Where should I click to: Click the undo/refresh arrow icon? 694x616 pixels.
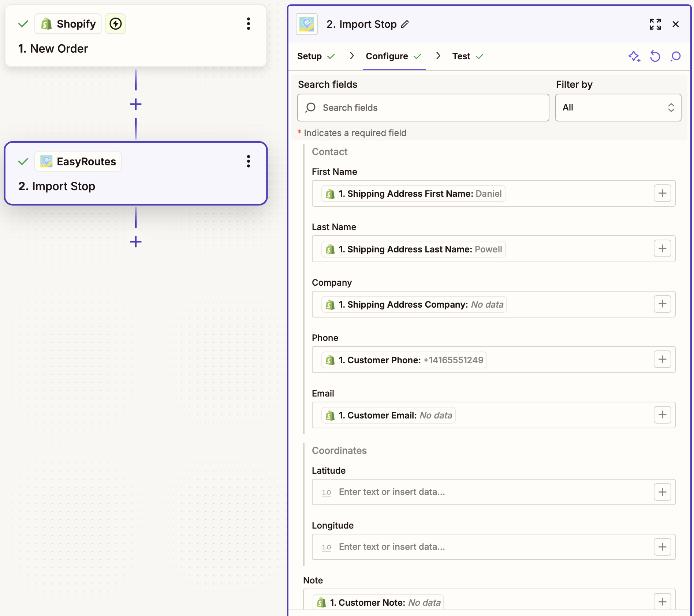[655, 56]
